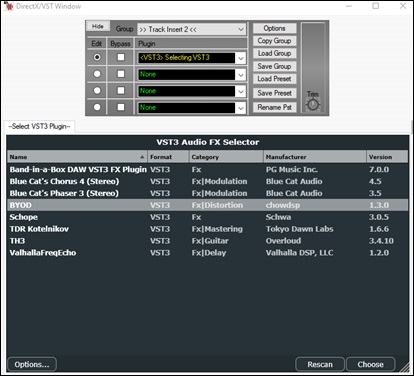Maximize the DirectX/VST Window
Screen dimensions: 414x376
(x=376, y=6)
